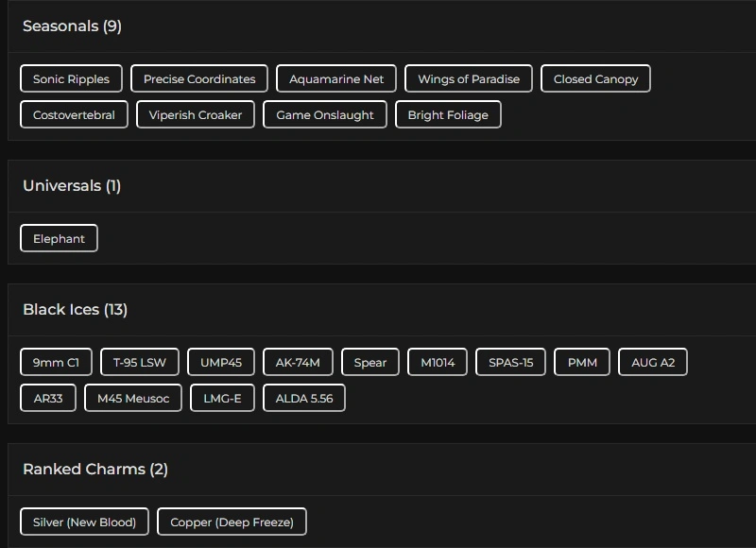756x548 pixels.
Task: Click the M45 Meusoc tag
Action: (133, 399)
